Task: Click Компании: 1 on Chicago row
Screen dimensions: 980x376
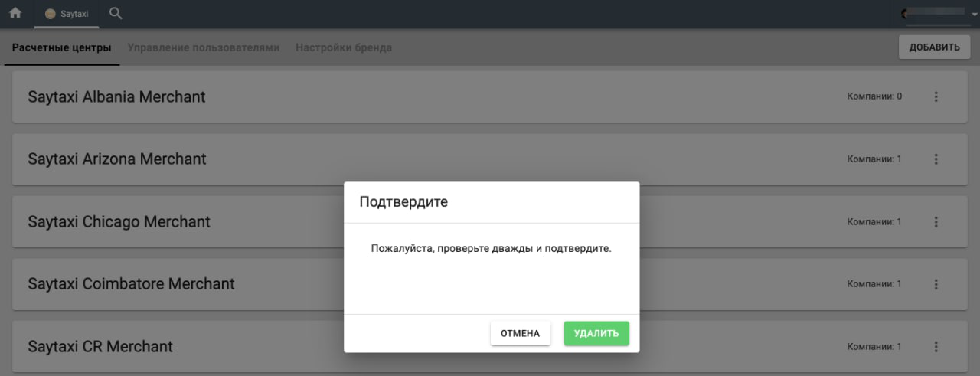Action: tap(874, 221)
